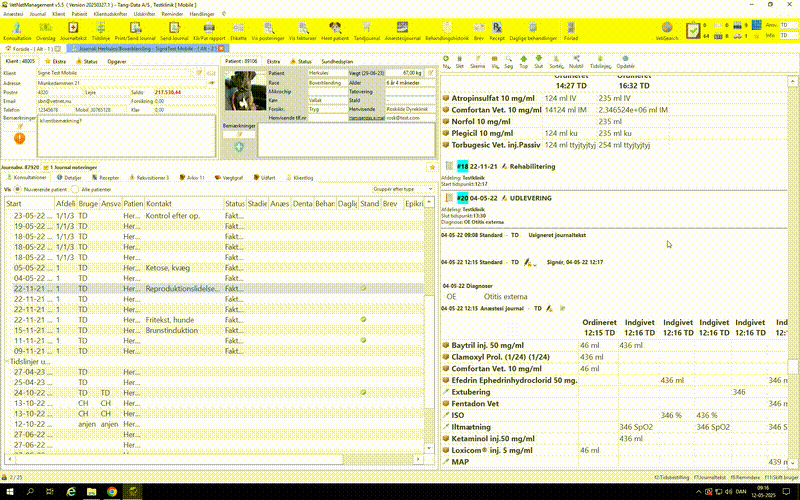The height and width of the screenshot is (500, 800).
Task: Select the Reproduktionslidelse consultation row
Action: 214,288
